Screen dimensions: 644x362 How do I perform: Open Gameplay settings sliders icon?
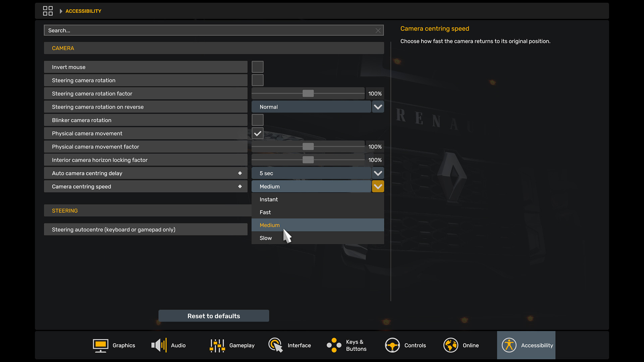click(x=217, y=345)
